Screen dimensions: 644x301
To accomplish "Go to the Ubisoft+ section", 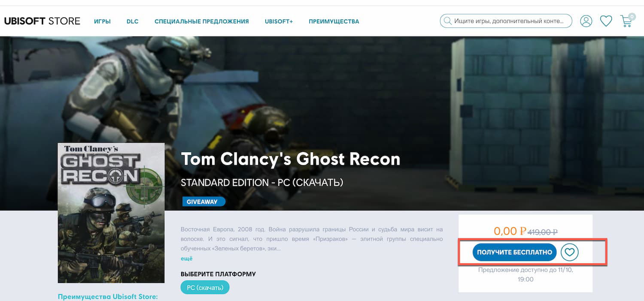I will pos(279,21).
